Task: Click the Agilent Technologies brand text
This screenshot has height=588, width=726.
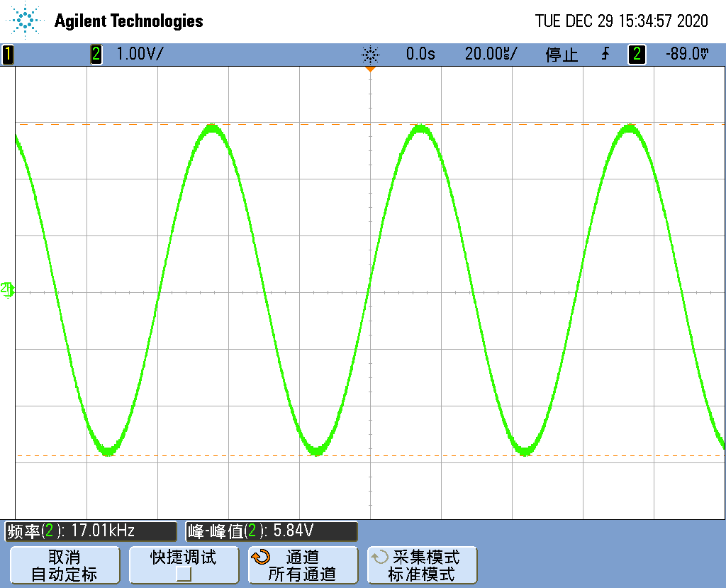Action: [x=129, y=21]
